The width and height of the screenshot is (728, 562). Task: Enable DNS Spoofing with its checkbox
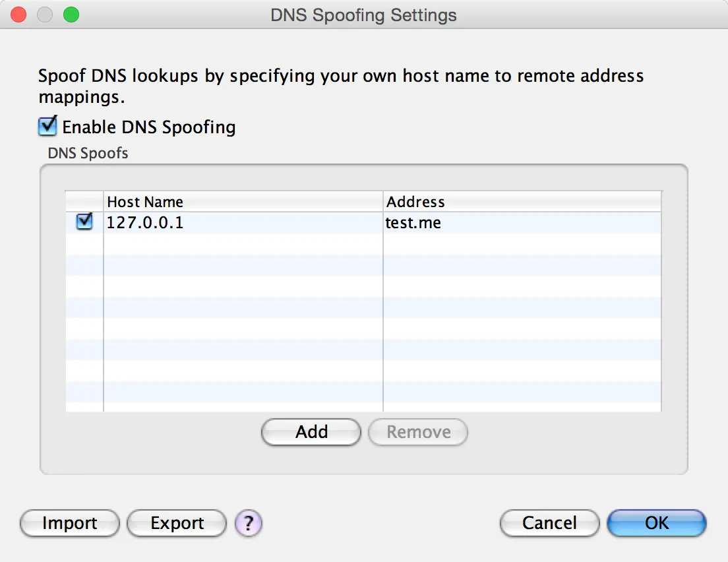[x=47, y=126]
